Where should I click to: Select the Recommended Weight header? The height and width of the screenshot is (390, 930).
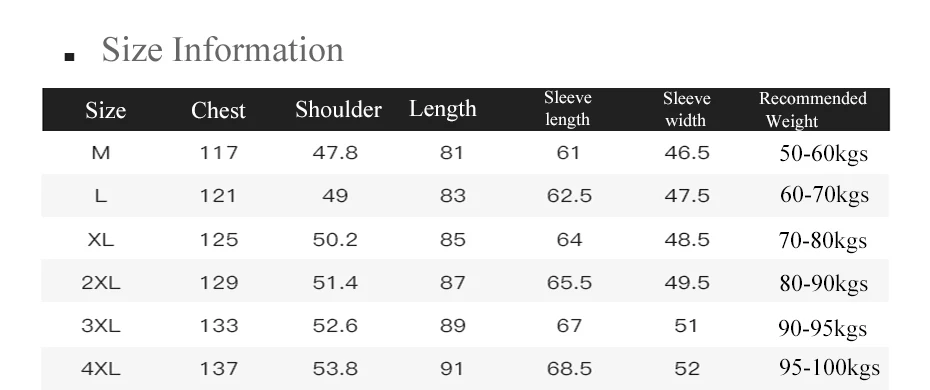tap(813, 110)
